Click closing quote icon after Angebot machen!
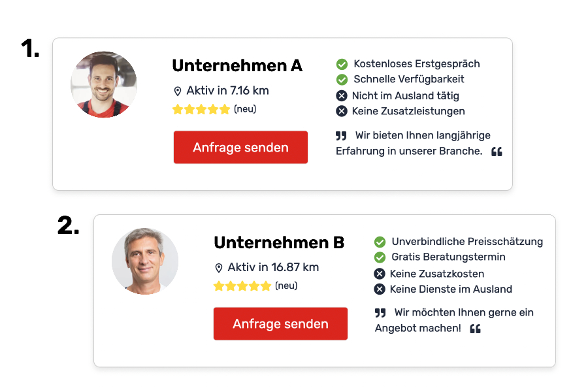 pyautogui.click(x=475, y=329)
